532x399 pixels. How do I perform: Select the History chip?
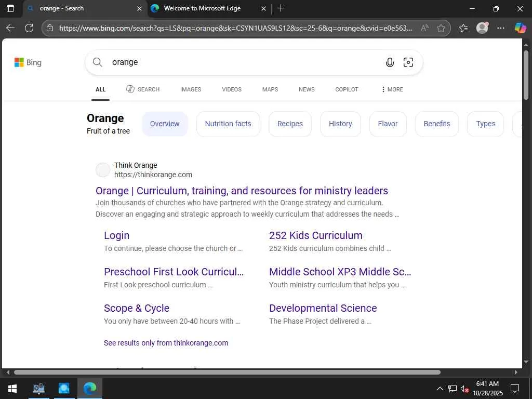(340, 124)
